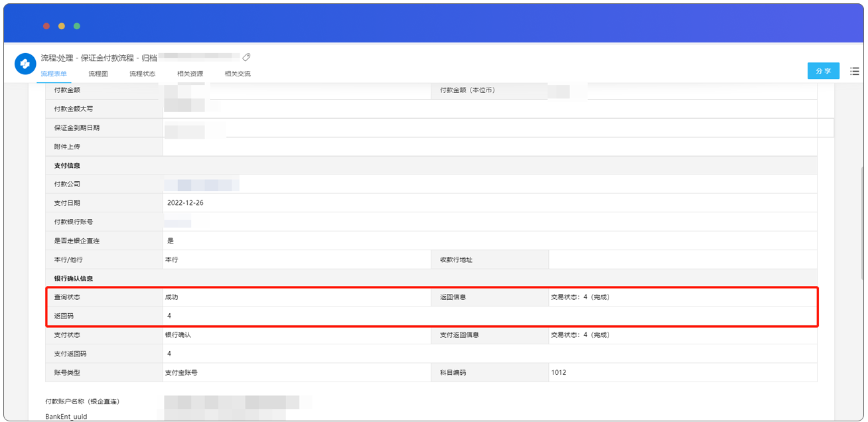868x422 pixels.
Task: Click the yellow window dot
Action: point(62,26)
